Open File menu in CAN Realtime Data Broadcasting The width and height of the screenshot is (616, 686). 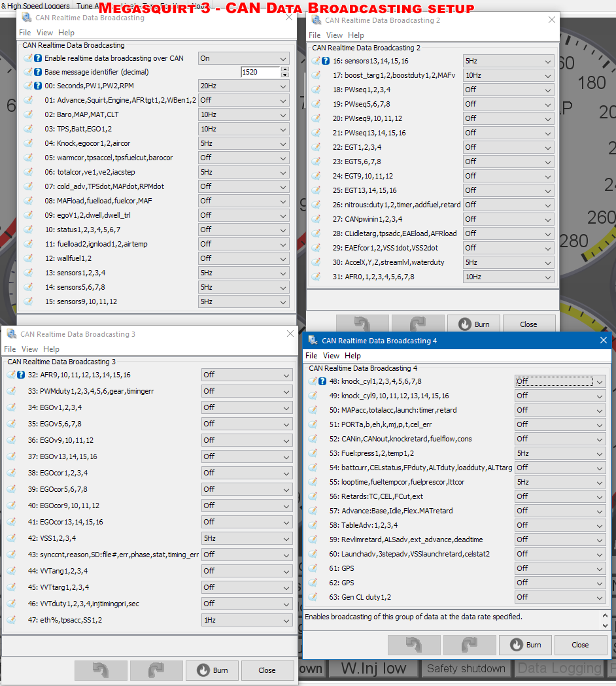[x=25, y=33]
